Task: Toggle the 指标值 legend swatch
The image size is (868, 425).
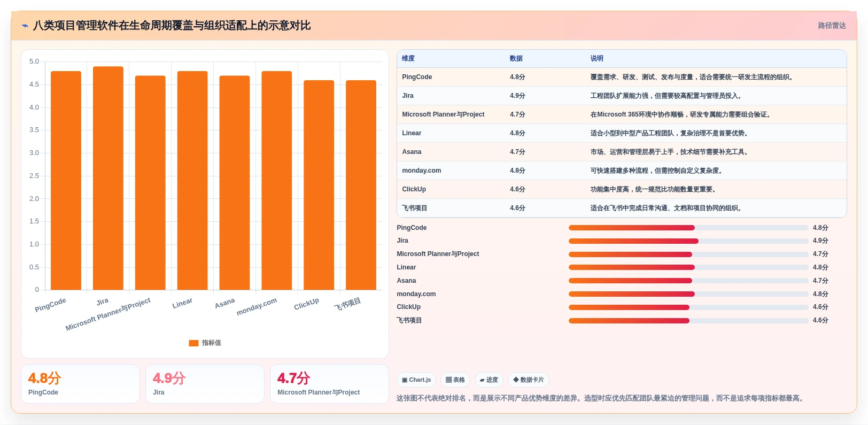Action: (x=193, y=343)
